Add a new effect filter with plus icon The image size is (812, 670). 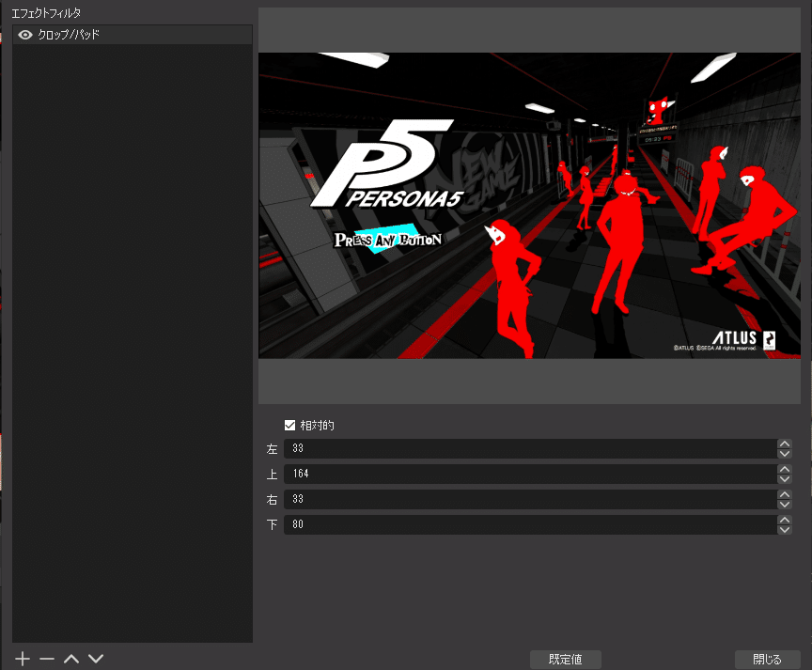pyautogui.click(x=23, y=659)
